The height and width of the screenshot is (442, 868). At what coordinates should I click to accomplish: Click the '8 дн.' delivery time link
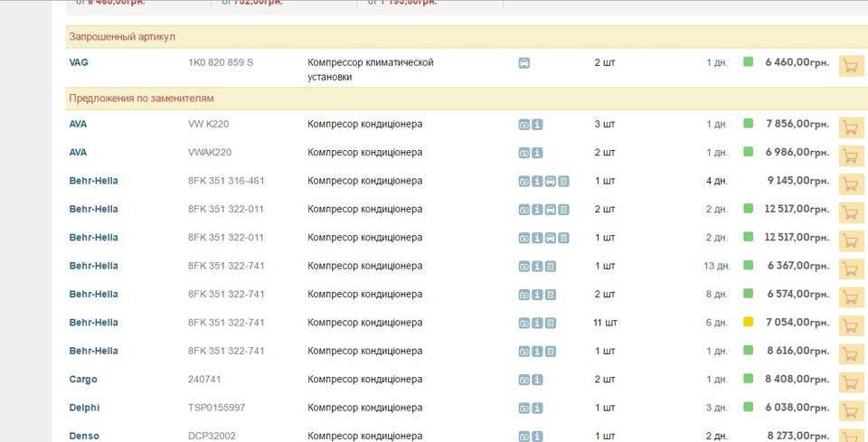tap(717, 295)
